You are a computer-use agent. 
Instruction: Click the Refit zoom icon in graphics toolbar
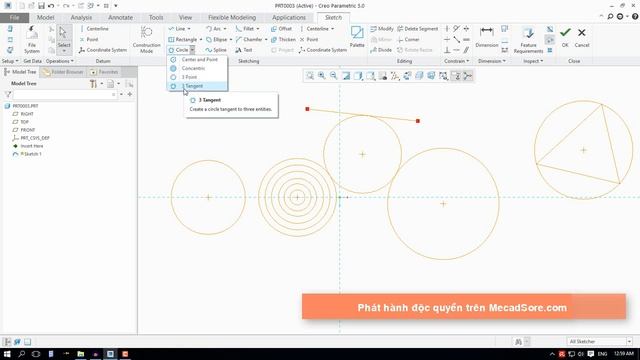310,76
